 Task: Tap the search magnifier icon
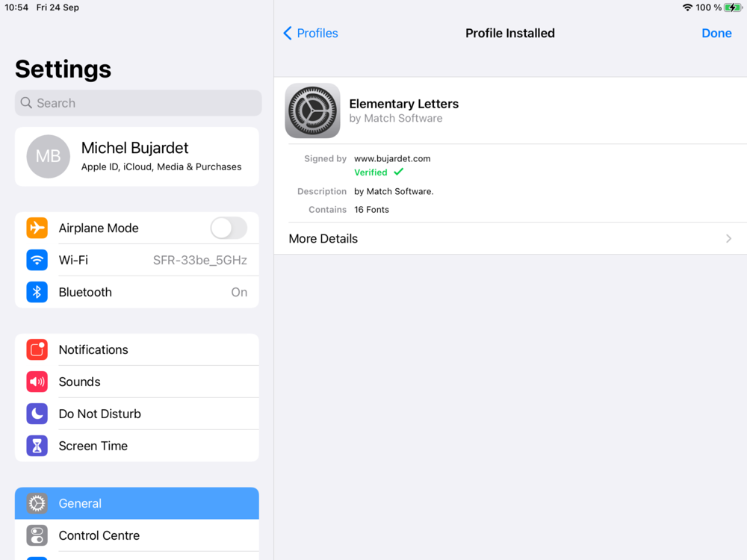pyautogui.click(x=26, y=103)
